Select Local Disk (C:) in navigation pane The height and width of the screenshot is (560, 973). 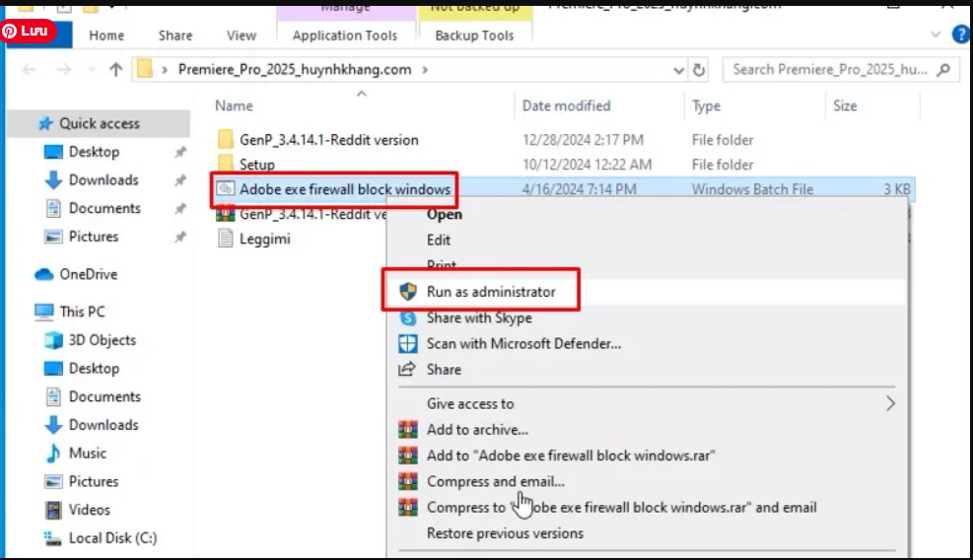click(x=112, y=538)
